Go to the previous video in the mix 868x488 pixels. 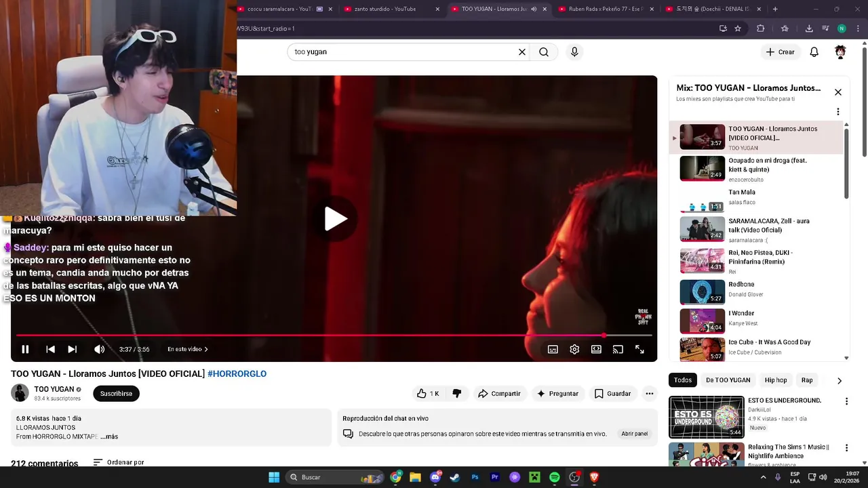tap(50, 349)
